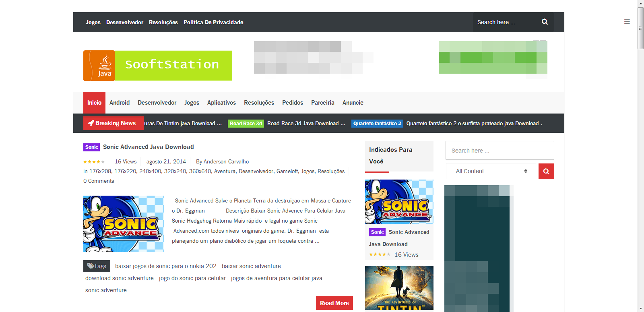The width and height of the screenshot is (644, 312).
Task: Open Desenvolvedor in the main navigation
Action: (x=157, y=103)
